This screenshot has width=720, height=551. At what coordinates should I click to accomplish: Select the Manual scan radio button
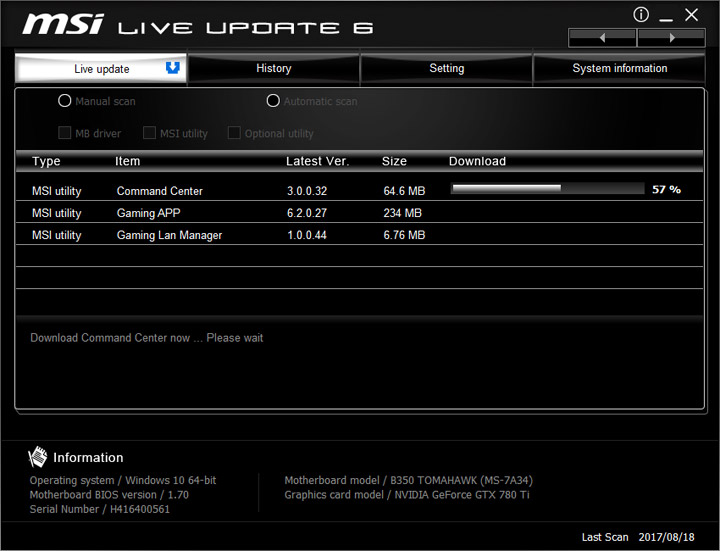point(65,101)
